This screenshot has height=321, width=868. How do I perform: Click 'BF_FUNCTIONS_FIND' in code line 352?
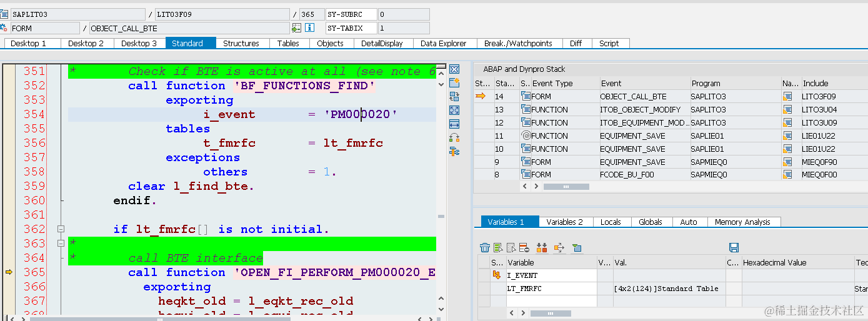coord(304,86)
